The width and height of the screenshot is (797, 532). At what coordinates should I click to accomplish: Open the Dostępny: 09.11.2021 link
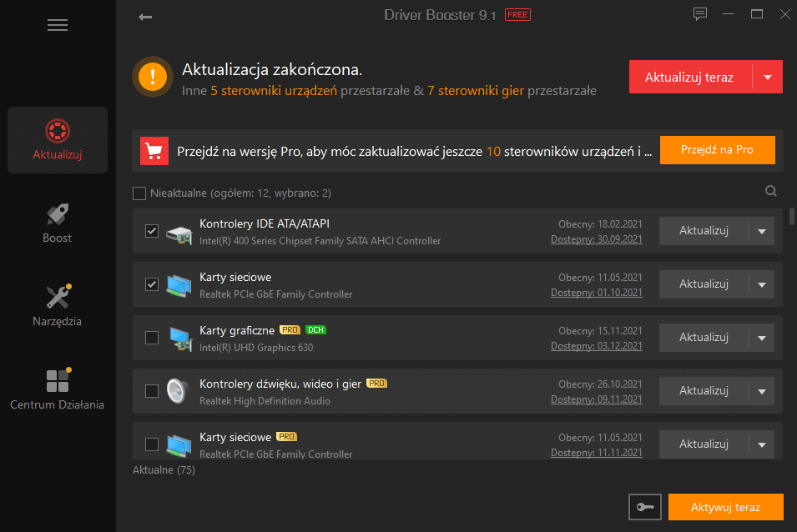(x=596, y=399)
